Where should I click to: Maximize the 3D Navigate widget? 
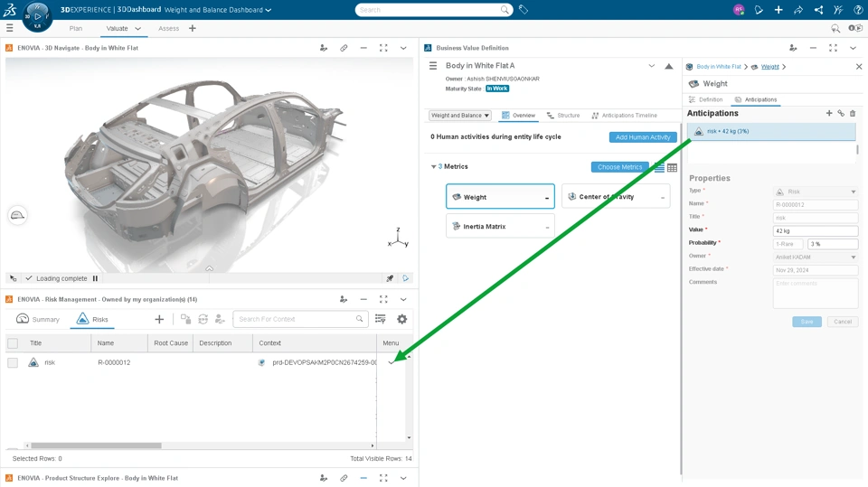pyautogui.click(x=383, y=48)
